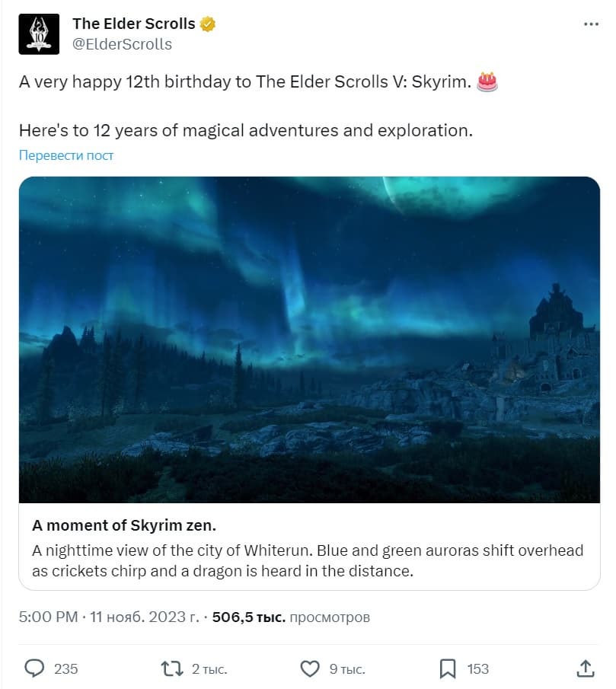The height and width of the screenshot is (689, 616).
Task: Bookmark this post
Action: point(448,668)
